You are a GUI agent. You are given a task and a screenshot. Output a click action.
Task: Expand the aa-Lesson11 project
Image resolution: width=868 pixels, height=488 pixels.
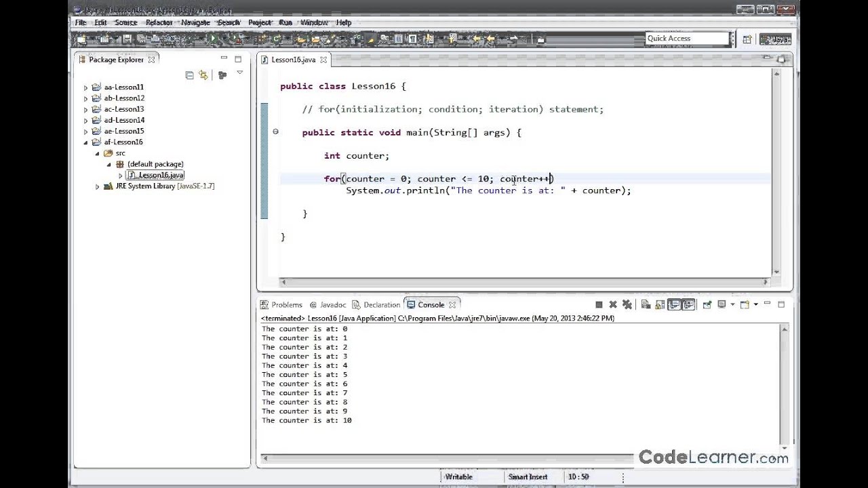click(x=86, y=87)
